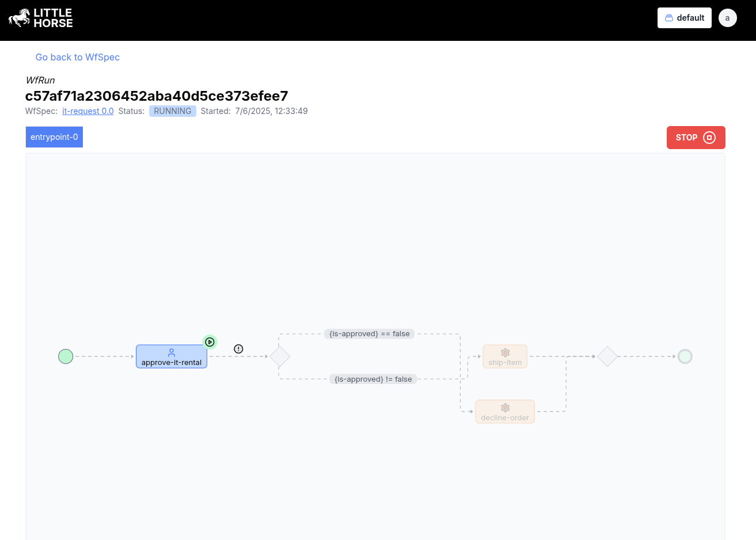This screenshot has width=756, height=540.
Task: Open the default tenant selector
Action: coord(684,18)
